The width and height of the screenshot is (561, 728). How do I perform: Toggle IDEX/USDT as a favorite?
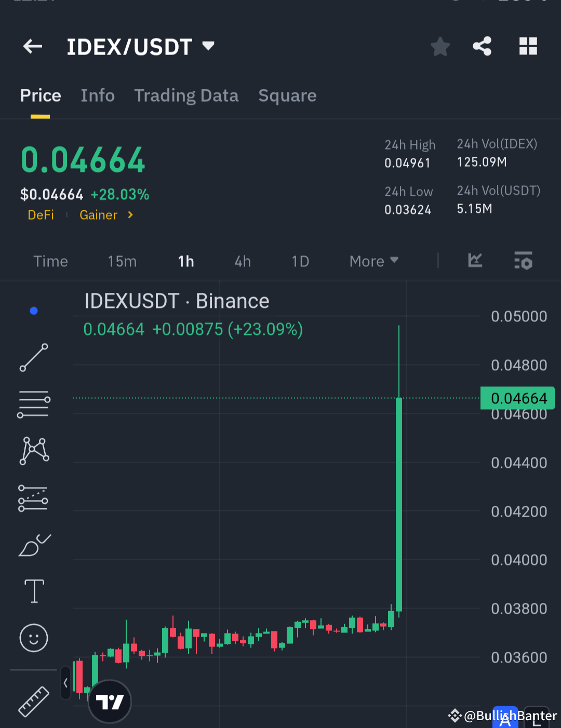440,46
